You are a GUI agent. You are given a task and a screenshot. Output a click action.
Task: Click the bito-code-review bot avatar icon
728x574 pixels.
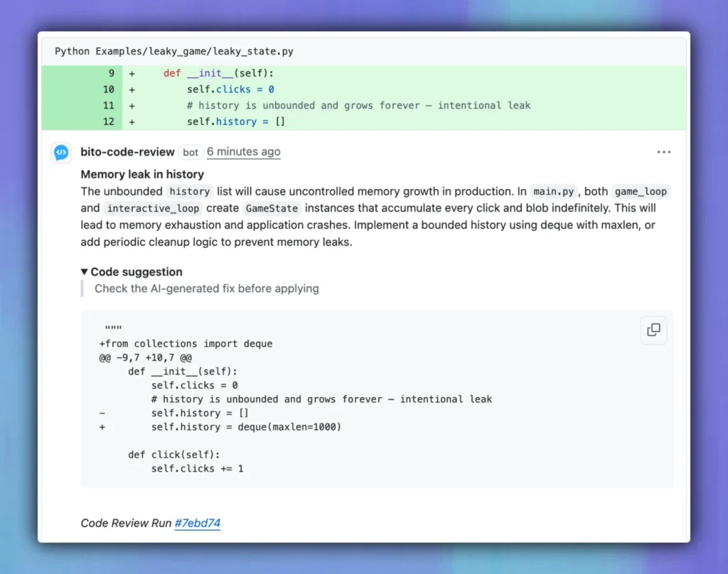pyautogui.click(x=60, y=152)
